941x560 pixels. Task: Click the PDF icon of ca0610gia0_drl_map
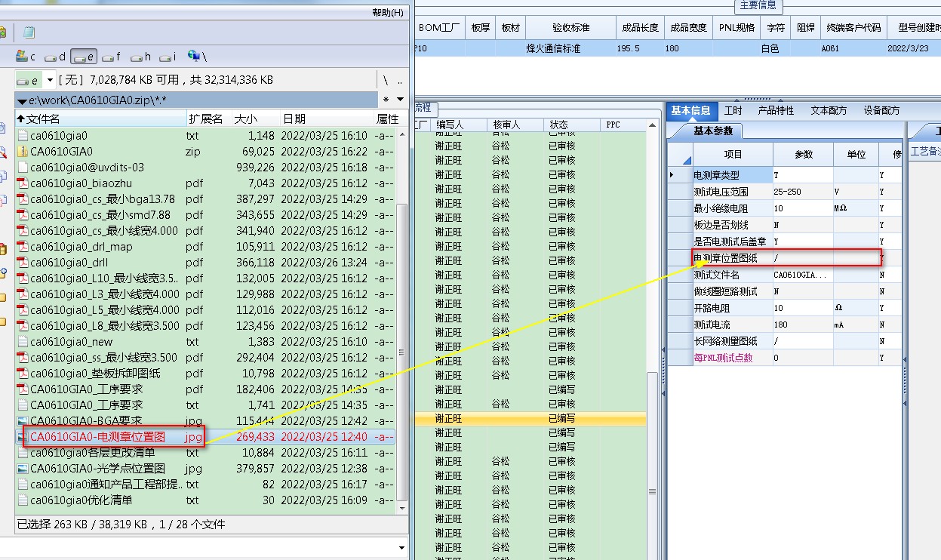coord(23,247)
